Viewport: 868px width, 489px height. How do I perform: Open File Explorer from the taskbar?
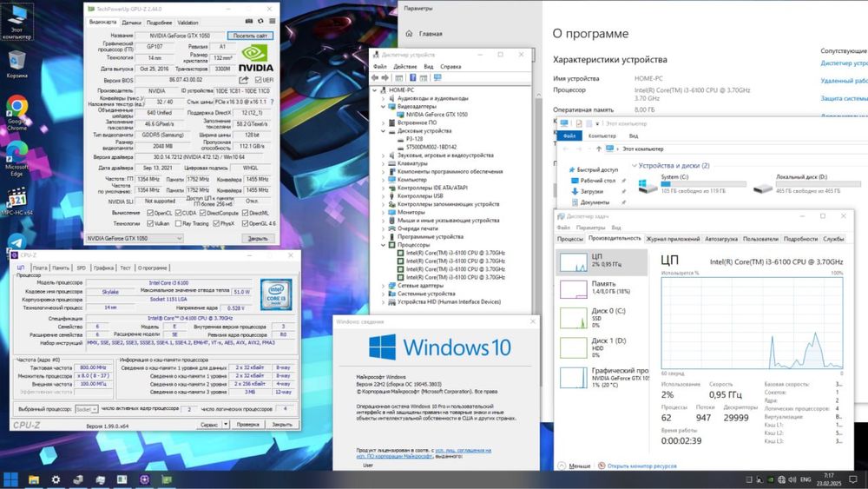tap(34, 479)
